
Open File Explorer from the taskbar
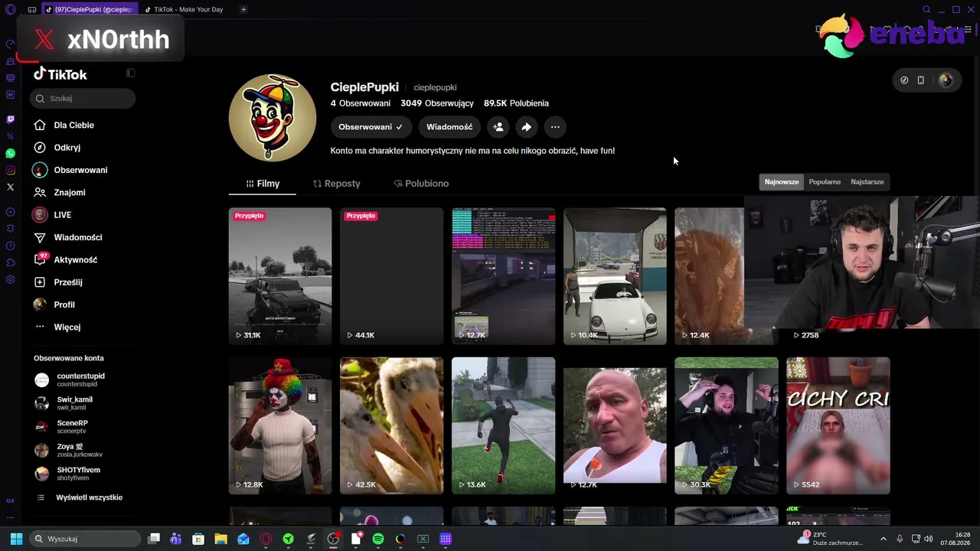click(x=220, y=539)
